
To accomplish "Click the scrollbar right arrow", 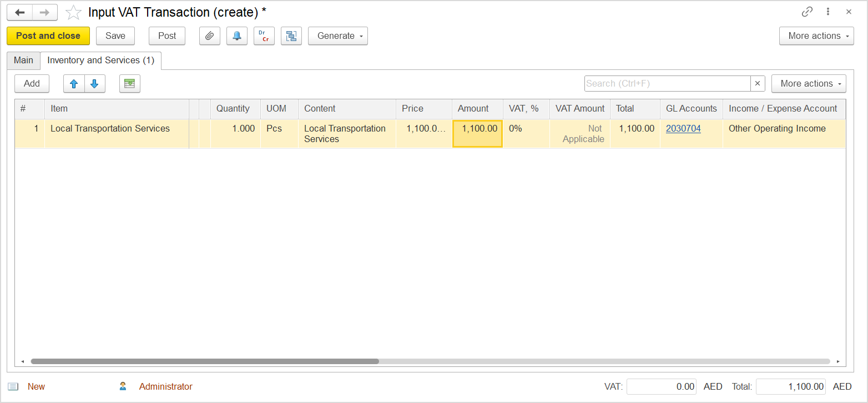I will [x=838, y=361].
